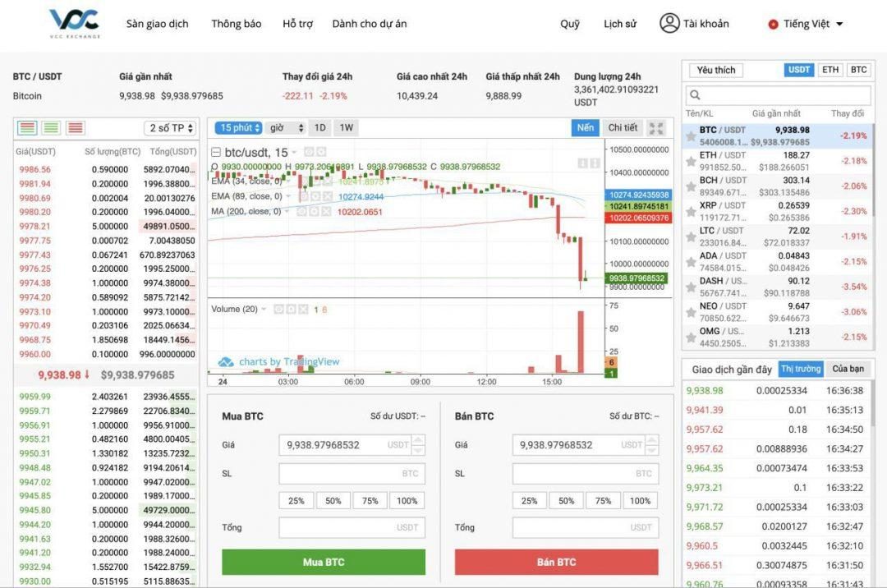Screen dimensions: 887x588
Task: Favorite the XRP / USDT pair star
Action: [691, 212]
